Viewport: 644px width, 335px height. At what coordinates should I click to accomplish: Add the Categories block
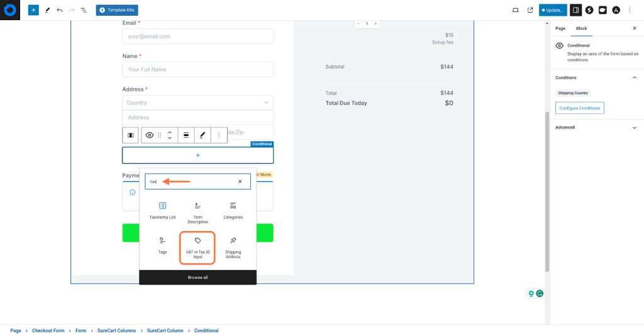(233, 210)
